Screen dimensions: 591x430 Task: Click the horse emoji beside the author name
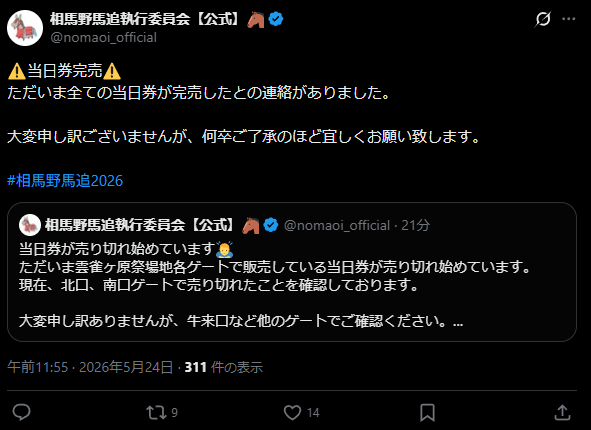pyautogui.click(x=256, y=19)
